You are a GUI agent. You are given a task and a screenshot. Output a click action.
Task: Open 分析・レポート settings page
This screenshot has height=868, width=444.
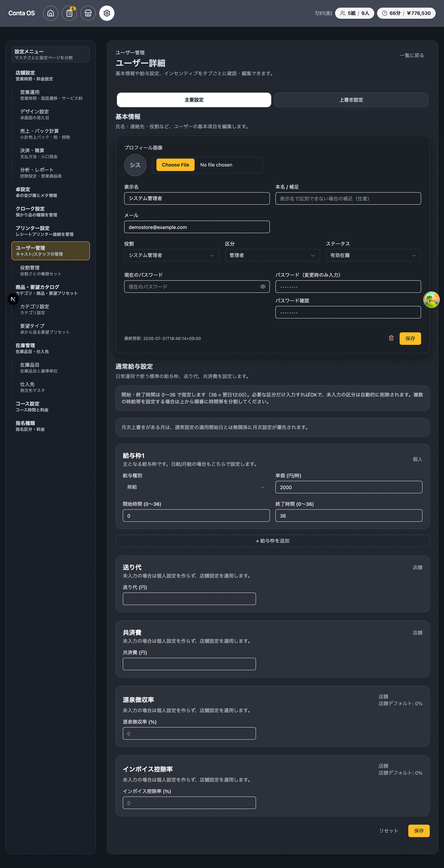pyautogui.click(x=53, y=173)
